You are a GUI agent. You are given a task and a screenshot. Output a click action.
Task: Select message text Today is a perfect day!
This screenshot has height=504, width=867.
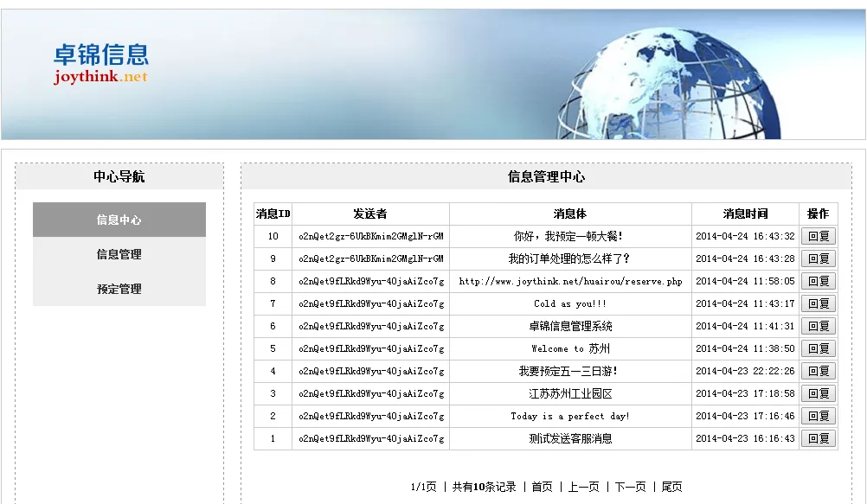[570, 416]
